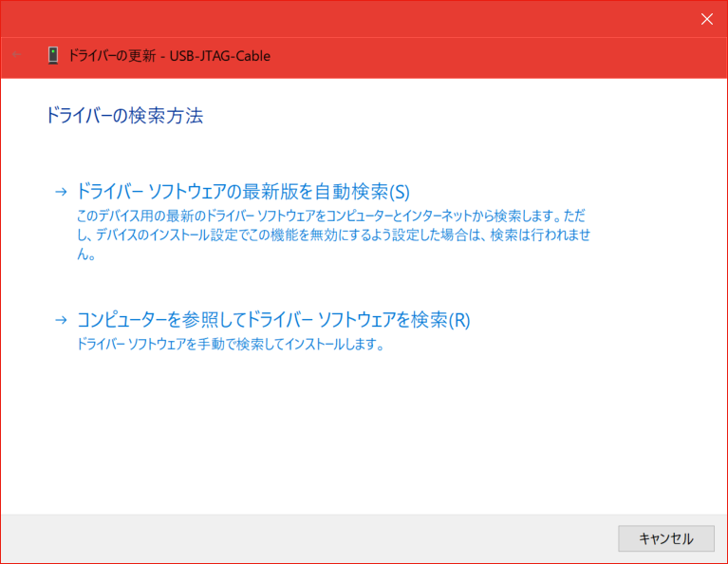Select コンピューターを参照してドライバー ソフトウェアを検索(R)
728x564 pixels.
tap(273, 320)
